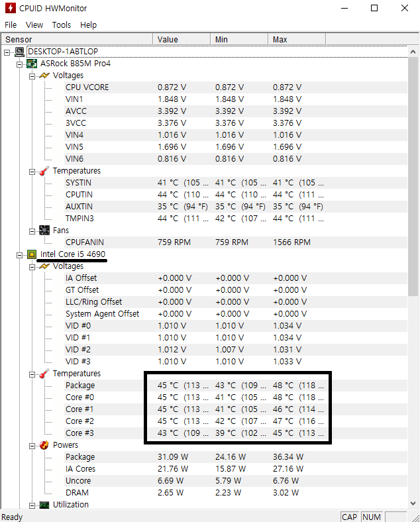
Task: Select the AVCC voltage row
Action: point(236,111)
